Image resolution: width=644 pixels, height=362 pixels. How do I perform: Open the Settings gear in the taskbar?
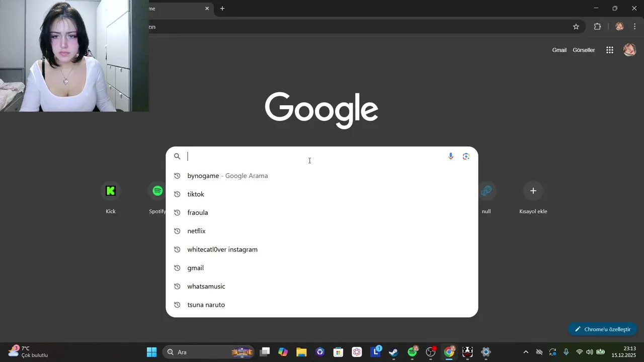[486, 352]
